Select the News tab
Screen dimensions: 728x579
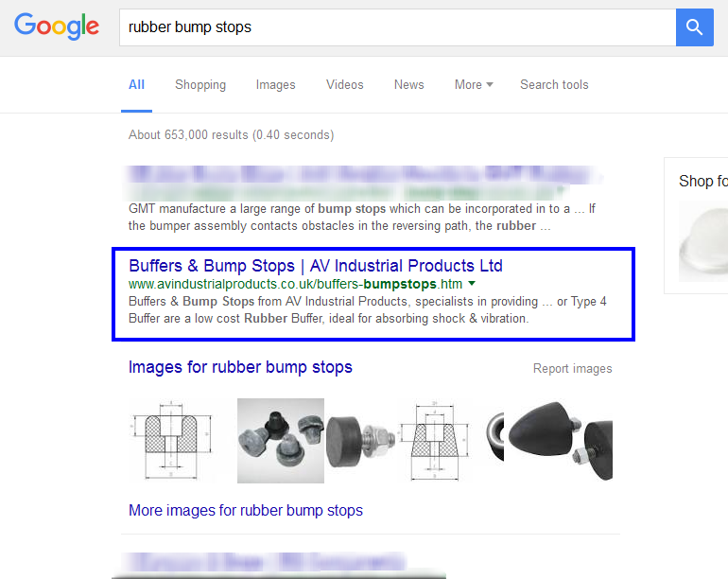409,84
